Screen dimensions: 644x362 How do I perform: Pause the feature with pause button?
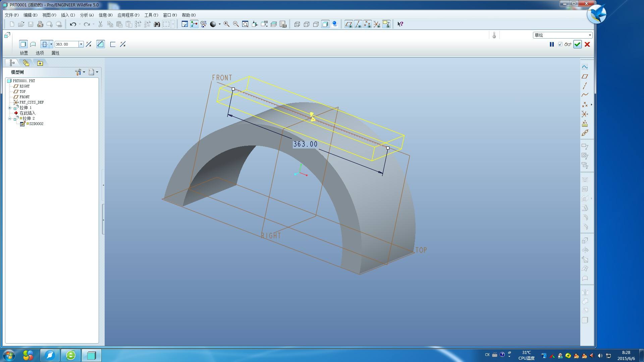pyautogui.click(x=552, y=44)
